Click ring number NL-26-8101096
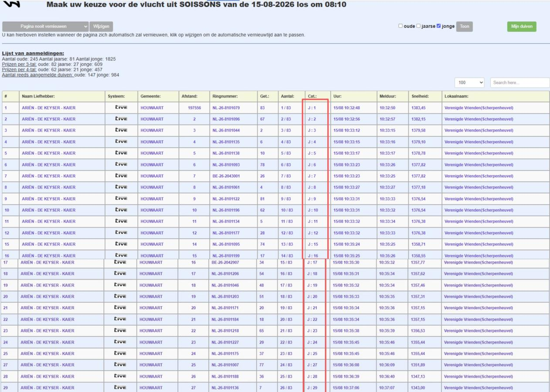Screen dimensions: 550x392 tap(226, 119)
